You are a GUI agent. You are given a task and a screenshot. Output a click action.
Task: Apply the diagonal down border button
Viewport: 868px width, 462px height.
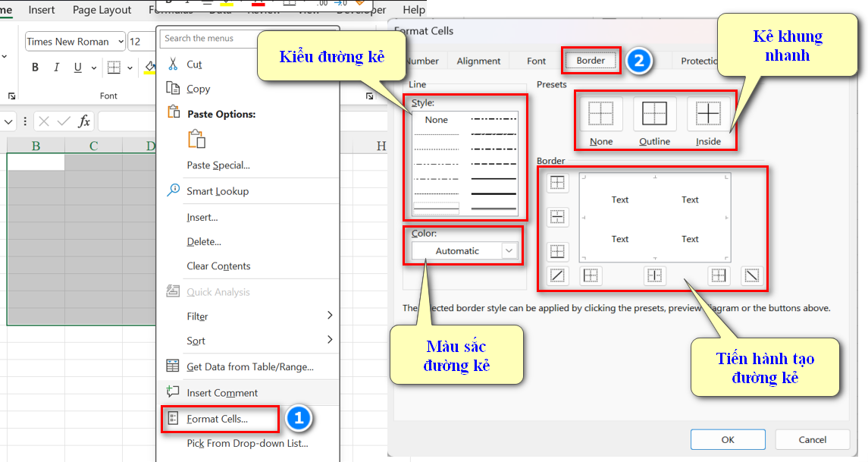tap(751, 276)
